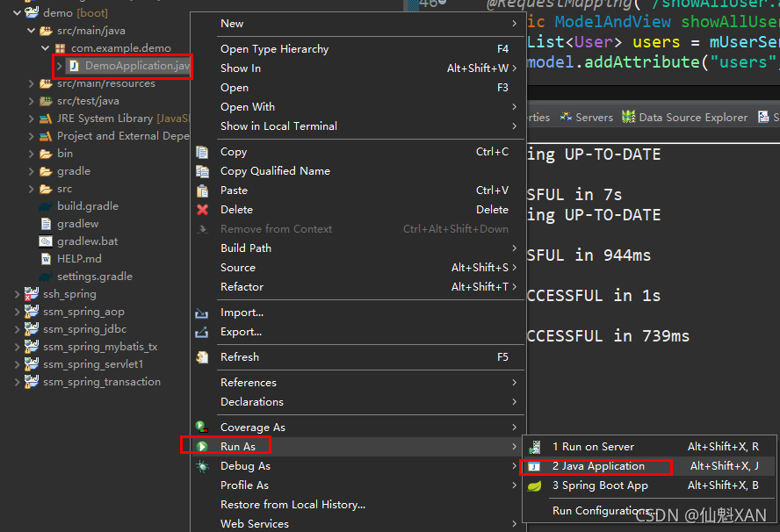Open the New submenu
The image size is (780, 532).
(x=357, y=24)
